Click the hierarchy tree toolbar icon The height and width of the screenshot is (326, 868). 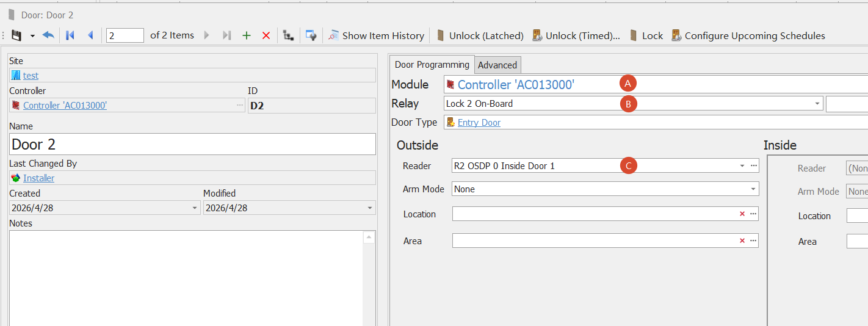click(x=289, y=35)
